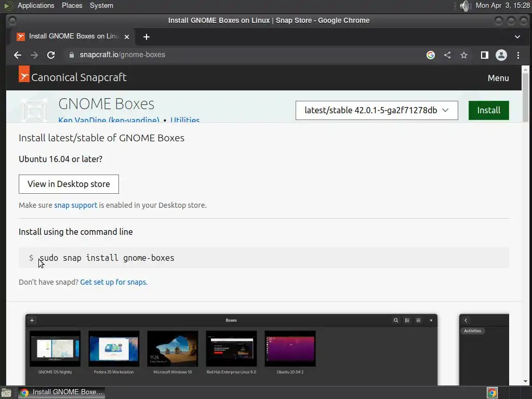Click the sudo snap install command text
The height and width of the screenshot is (399, 532).
107,258
